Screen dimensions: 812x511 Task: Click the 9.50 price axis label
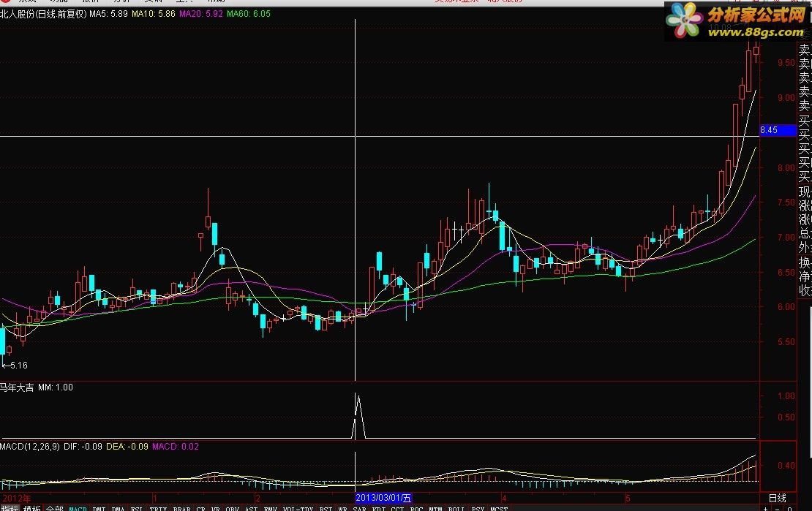tap(786, 63)
